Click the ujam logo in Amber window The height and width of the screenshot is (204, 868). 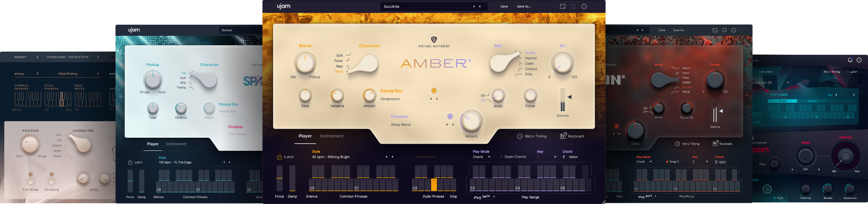(x=283, y=6)
